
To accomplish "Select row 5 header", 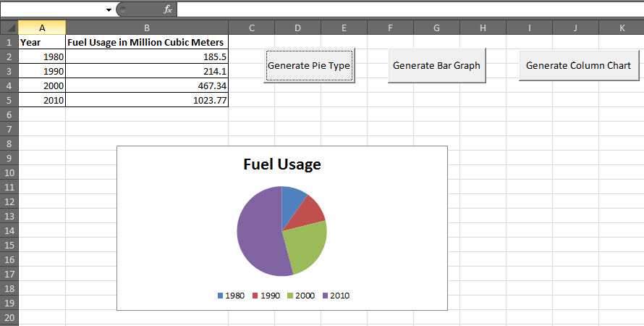I will click(9, 100).
